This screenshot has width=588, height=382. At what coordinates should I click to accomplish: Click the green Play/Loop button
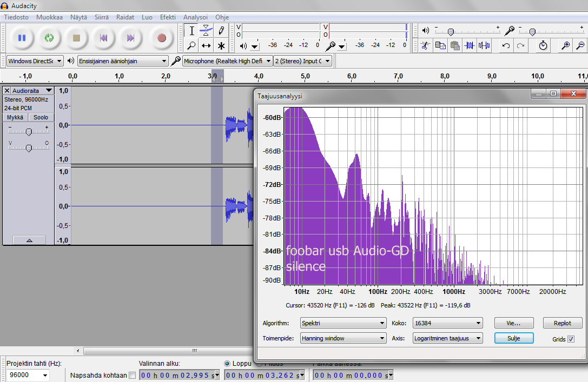(49, 38)
